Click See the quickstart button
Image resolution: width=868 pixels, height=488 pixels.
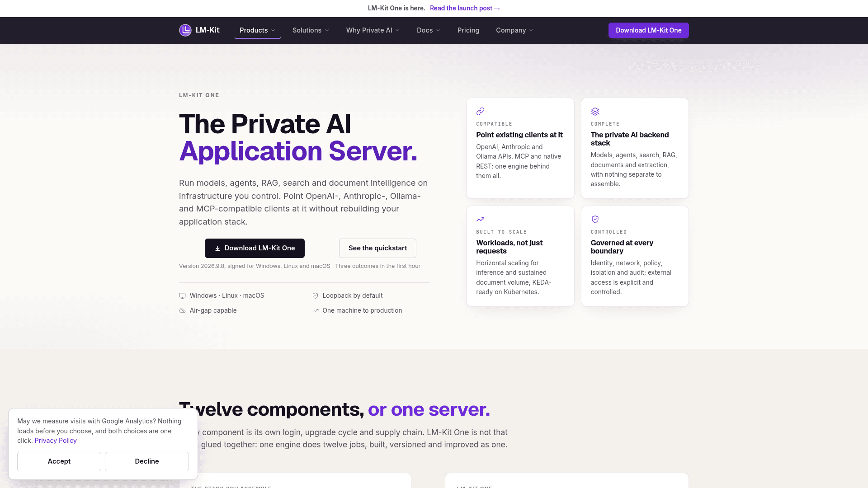(377, 248)
